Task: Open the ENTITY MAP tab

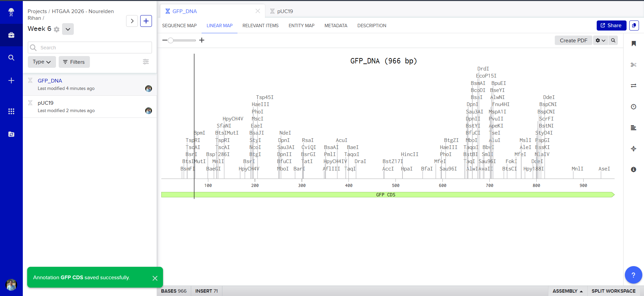Action: [x=302, y=26]
